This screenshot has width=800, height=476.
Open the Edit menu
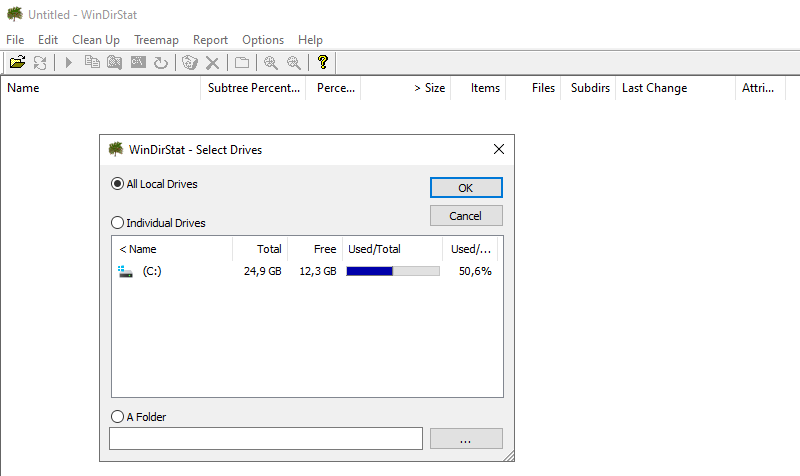click(48, 40)
